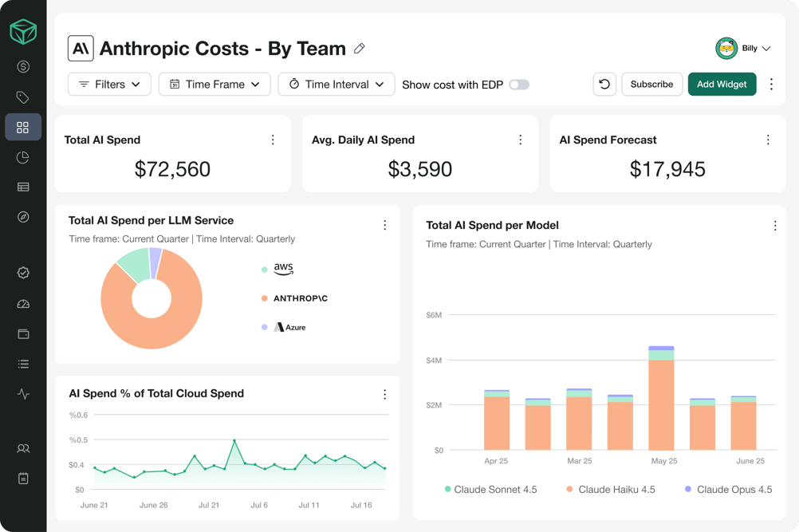Viewport: 799px width, 532px height.
Task: Open the Time Frame dropdown
Action: (214, 84)
